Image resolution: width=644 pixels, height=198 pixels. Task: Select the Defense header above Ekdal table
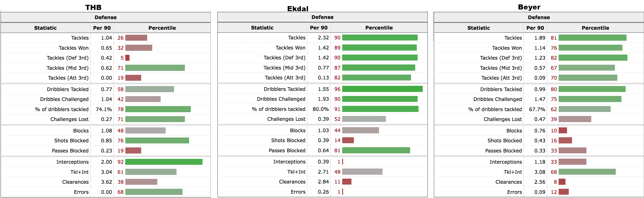coord(322,17)
